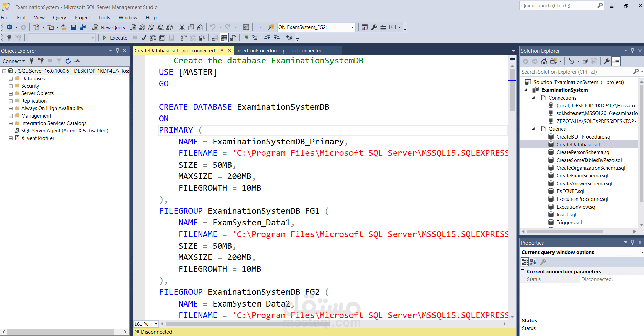The height and width of the screenshot is (336, 644).
Task: Open Properties wrench in Solution Explorer toolbar
Action: coord(607,61)
